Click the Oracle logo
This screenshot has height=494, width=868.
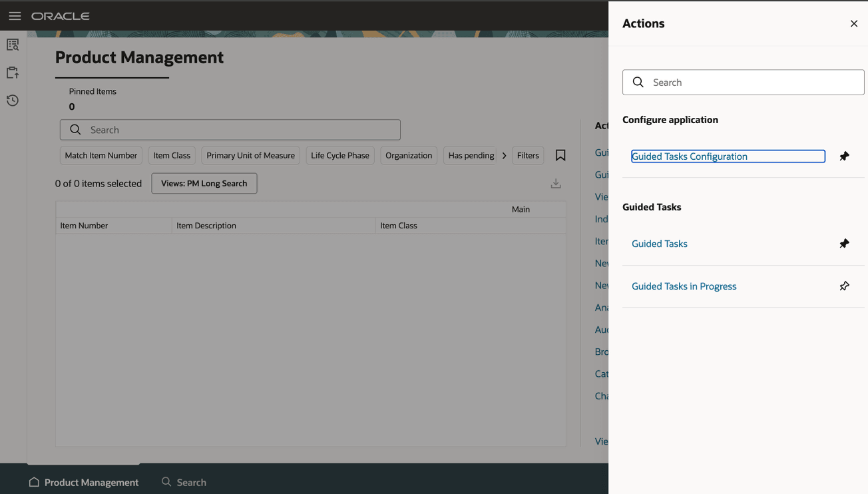point(61,16)
